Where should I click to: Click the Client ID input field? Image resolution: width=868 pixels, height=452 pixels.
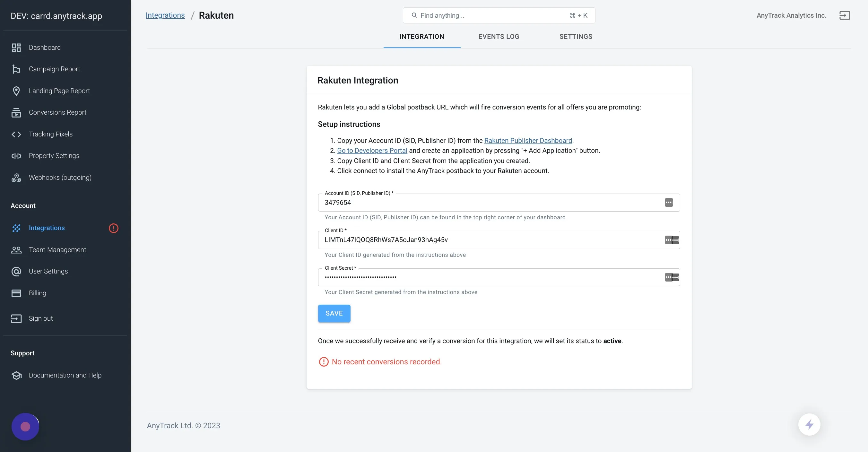(x=499, y=240)
